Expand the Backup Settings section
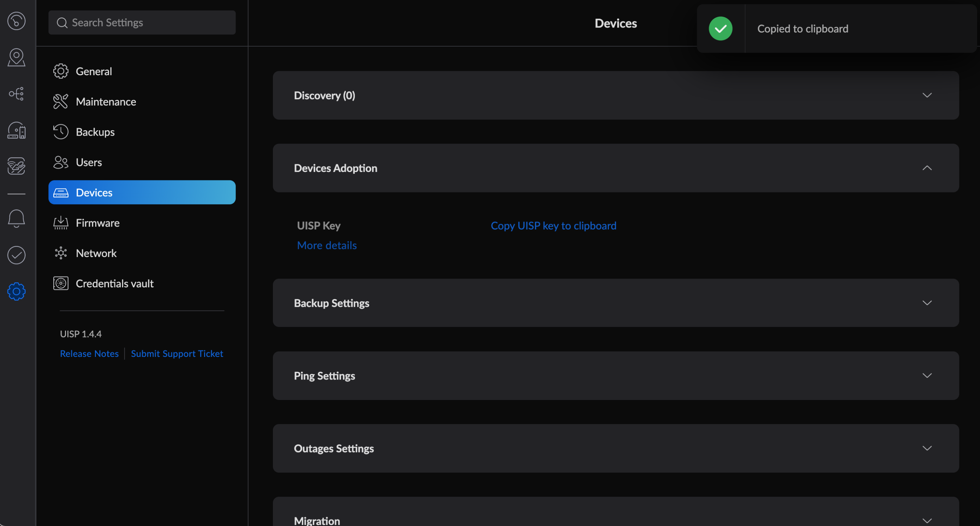Image resolution: width=980 pixels, height=526 pixels. [x=927, y=303]
